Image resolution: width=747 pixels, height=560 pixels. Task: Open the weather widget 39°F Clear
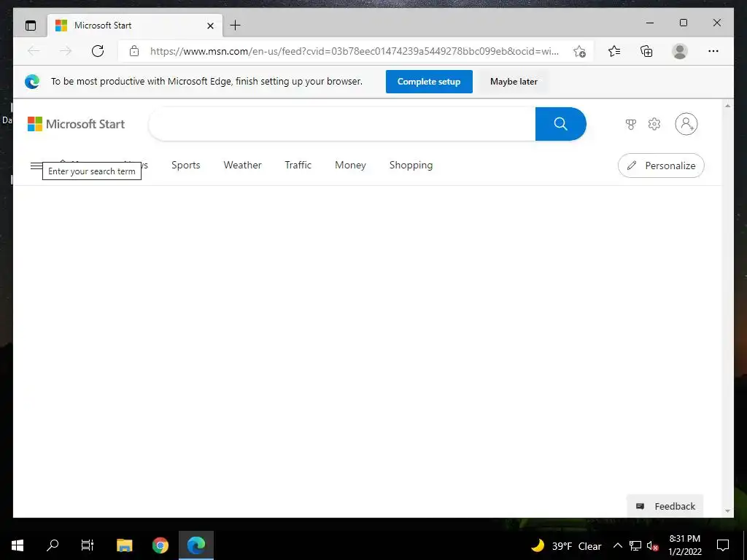(x=566, y=545)
